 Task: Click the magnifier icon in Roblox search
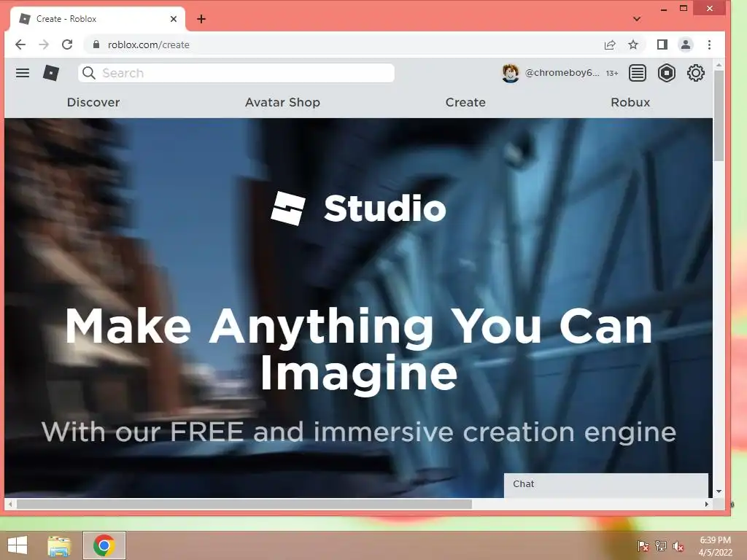pos(88,73)
